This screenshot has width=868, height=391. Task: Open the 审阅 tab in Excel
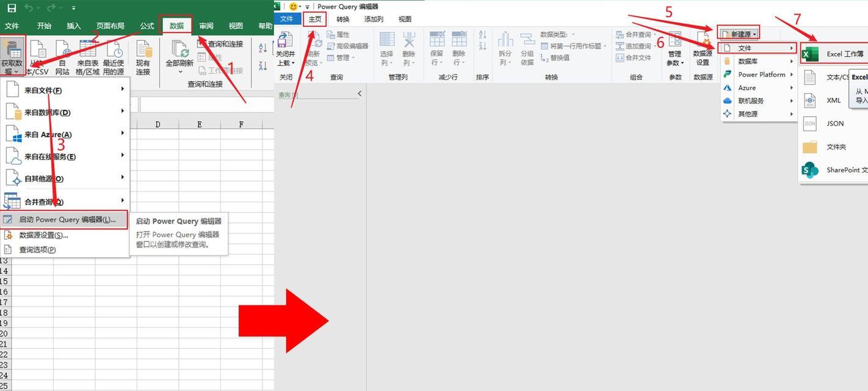point(206,26)
